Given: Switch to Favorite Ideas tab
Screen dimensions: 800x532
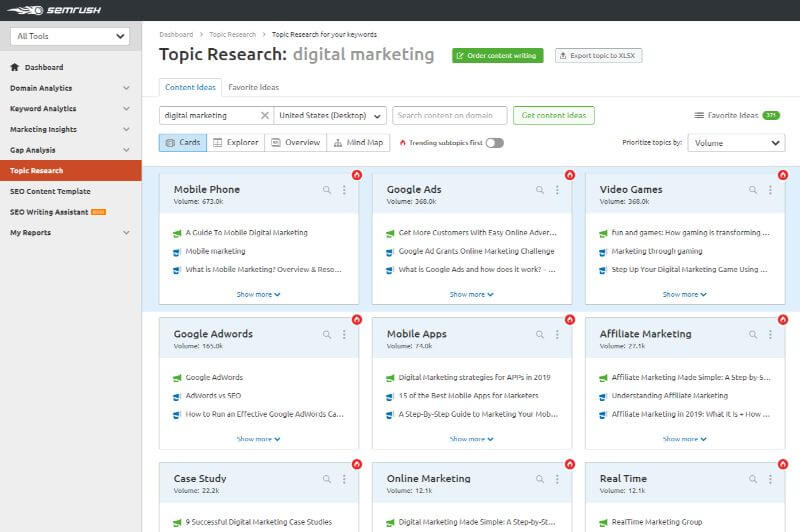Looking at the screenshot, I should (254, 87).
